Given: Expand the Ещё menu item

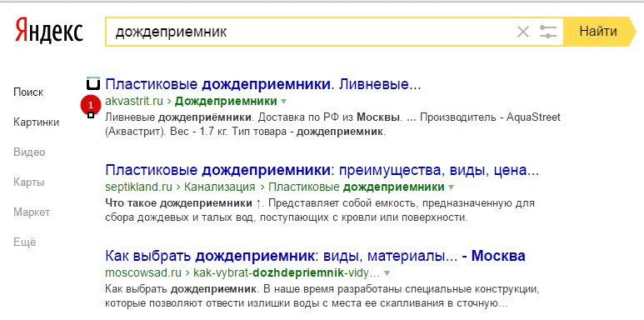Looking at the screenshot, I should 25,242.
